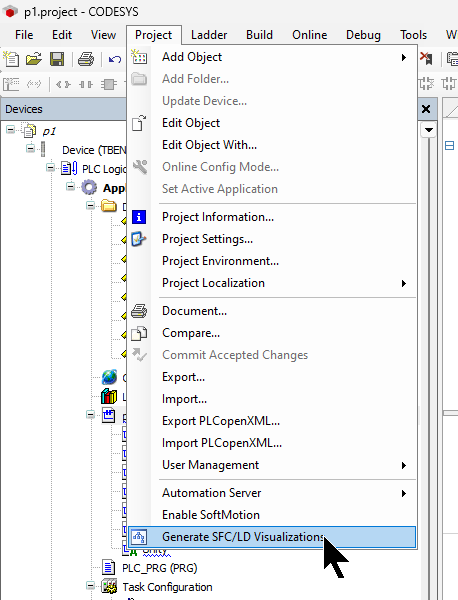The width and height of the screenshot is (458, 600).
Task: Click the PLC_PRG document icon
Action: point(109,567)
